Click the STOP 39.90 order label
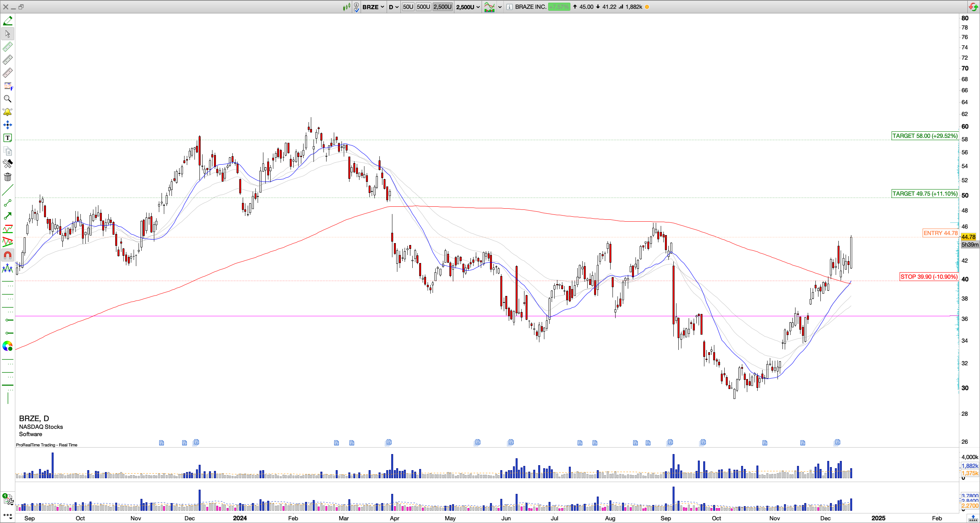The image size is (980, 523). (929, 276)
